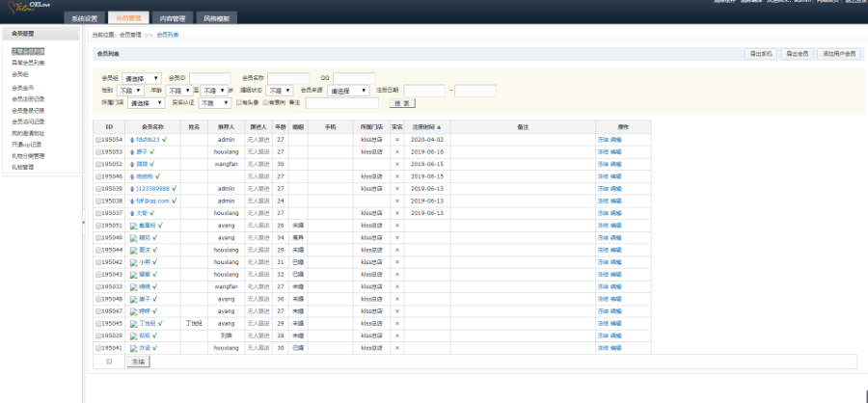The height and width of the screenshot is (403, 868).
Task: Expand the 会员来源 dropdown
Action: tap(348, 91)
